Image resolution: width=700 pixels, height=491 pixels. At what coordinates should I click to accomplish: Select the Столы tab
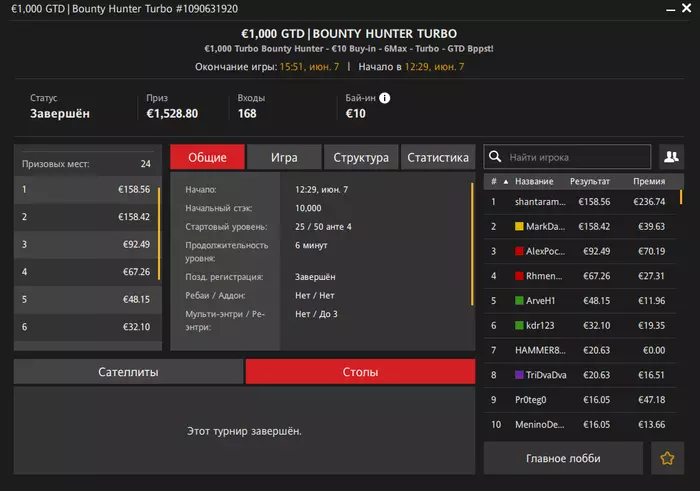[360, 372]
